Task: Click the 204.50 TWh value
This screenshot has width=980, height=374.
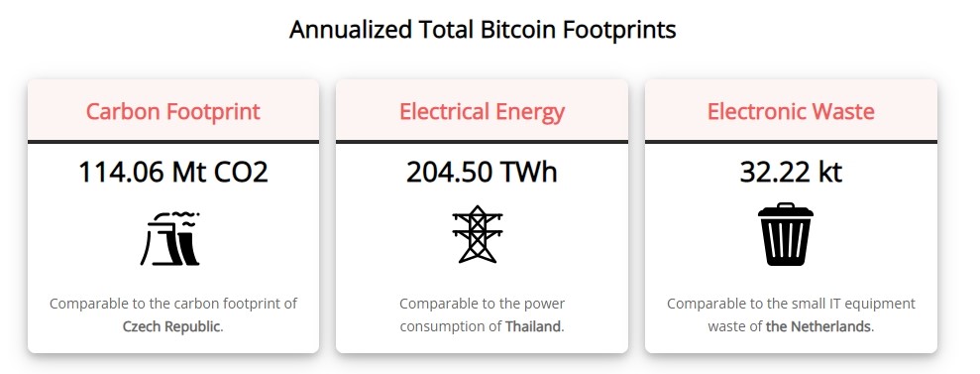Action: [482, 172]
